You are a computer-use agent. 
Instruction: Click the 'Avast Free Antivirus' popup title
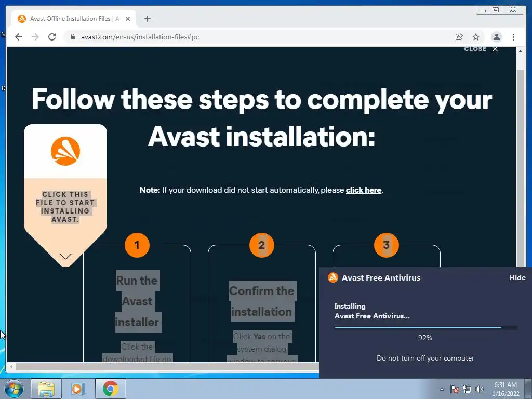point(381,277)
